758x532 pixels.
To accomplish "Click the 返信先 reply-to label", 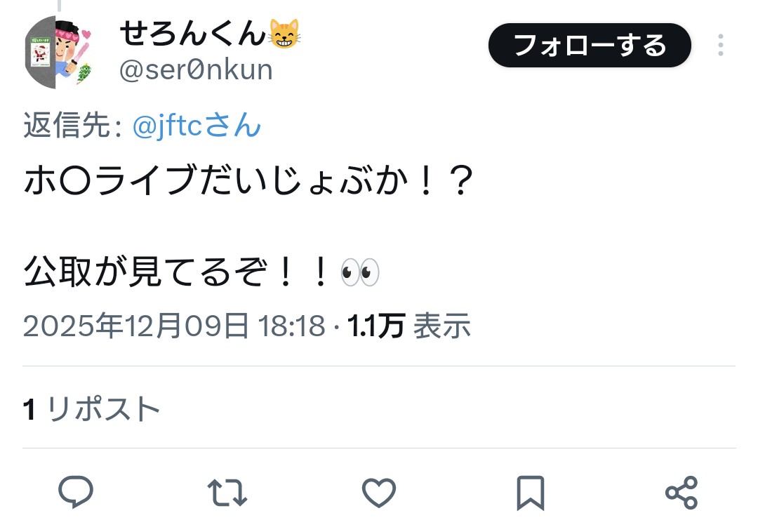I will [72, 125].
